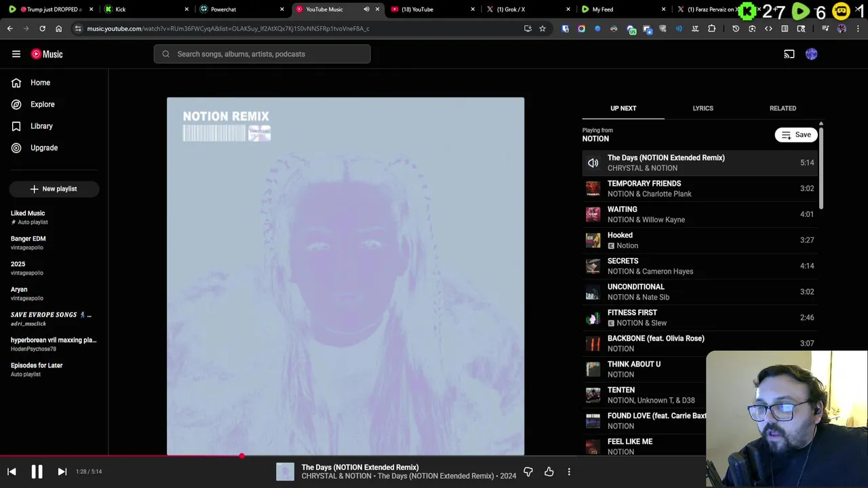Reload the page

click(x=42, y=28)
